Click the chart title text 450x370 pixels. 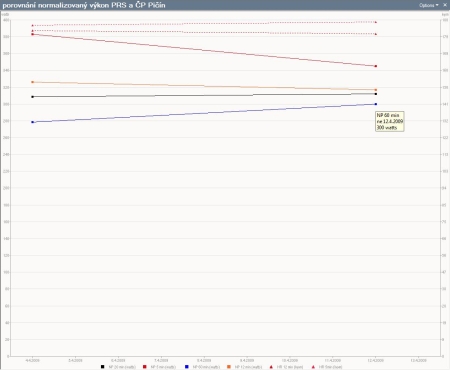tap(84, 5)
